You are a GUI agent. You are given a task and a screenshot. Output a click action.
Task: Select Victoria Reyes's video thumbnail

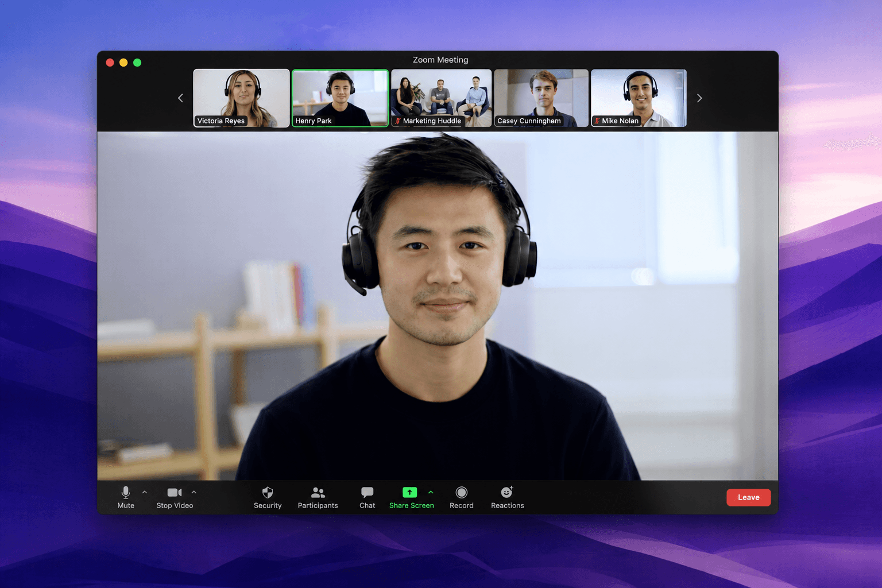[241, 98]
